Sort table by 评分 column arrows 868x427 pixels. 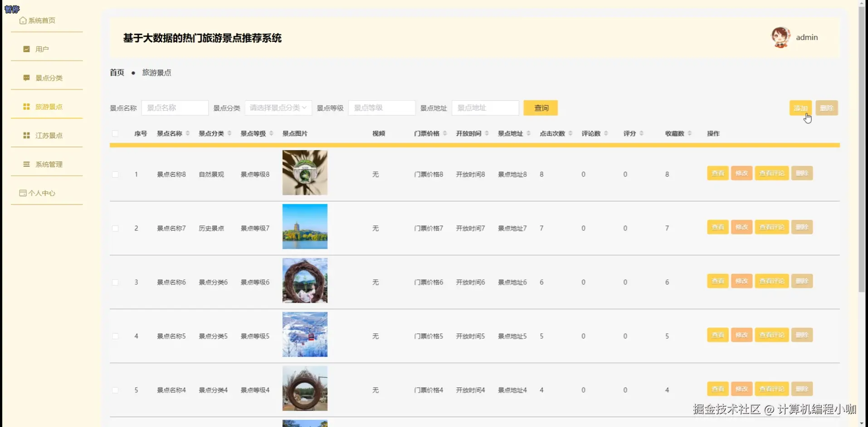coord(641,133)
